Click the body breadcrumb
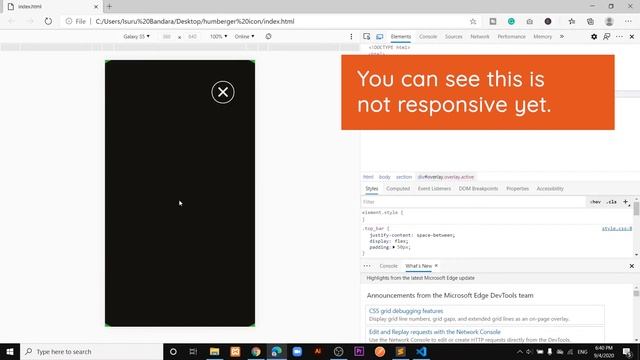This screenshot has width=640, height=360. click(x=384, y=177)
